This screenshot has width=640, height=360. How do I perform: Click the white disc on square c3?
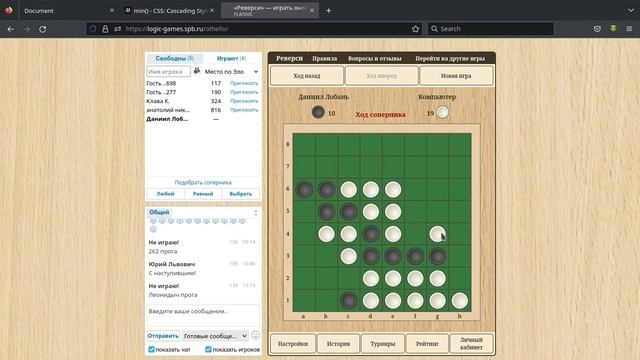tap(349, 256)
